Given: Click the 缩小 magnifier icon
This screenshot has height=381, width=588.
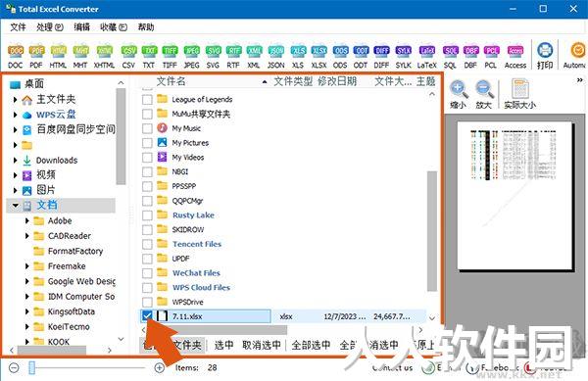Looking at the screenshot, I should click(458, 94).
